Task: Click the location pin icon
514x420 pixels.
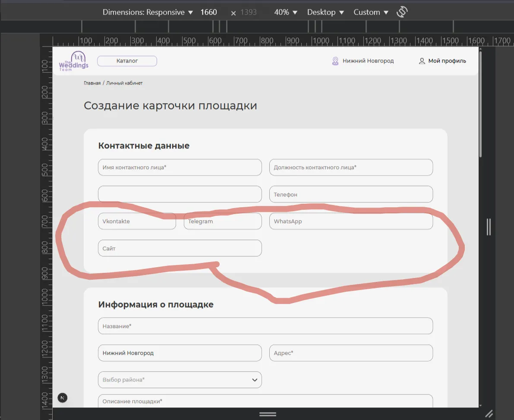Action: point(335,61)
